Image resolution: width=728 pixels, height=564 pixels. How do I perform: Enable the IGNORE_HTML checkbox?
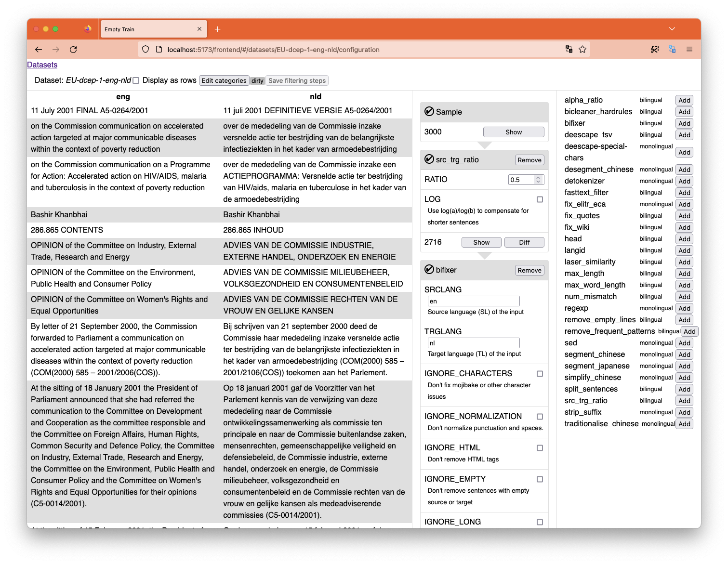(x=540, y=448)
